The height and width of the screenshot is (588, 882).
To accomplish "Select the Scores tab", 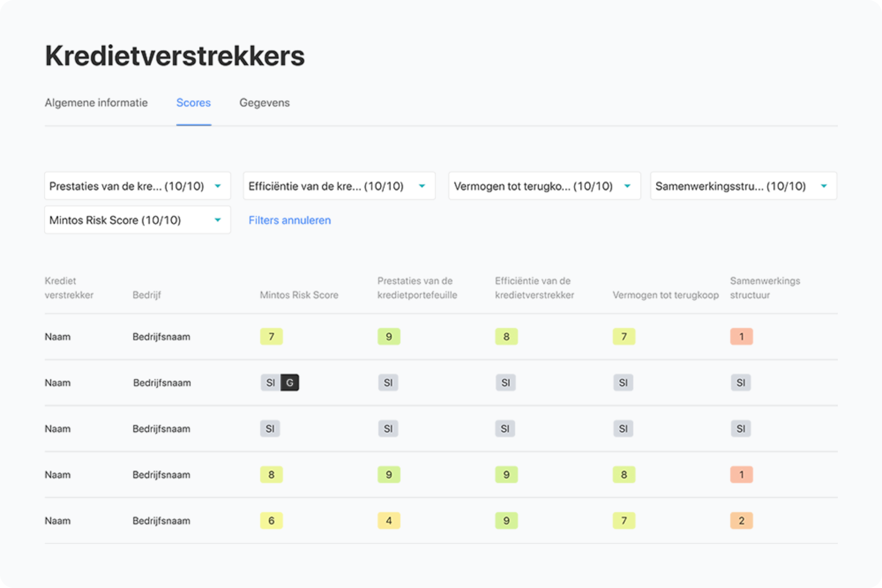I will 194,103.
